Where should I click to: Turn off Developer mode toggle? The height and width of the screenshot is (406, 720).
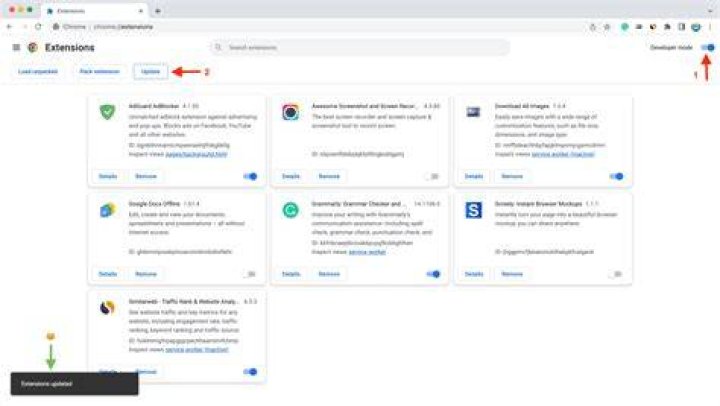click(x=708, y=47)
